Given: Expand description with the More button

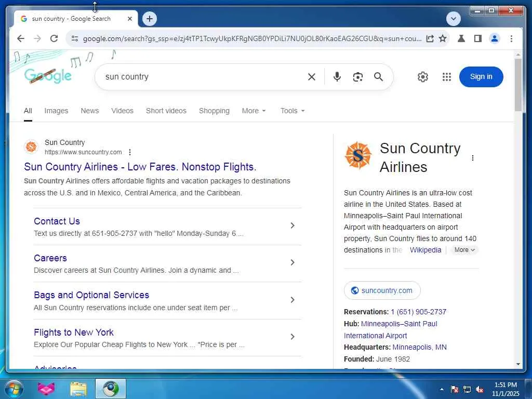Looking at the screenshot, I should (x=464, y=250).
